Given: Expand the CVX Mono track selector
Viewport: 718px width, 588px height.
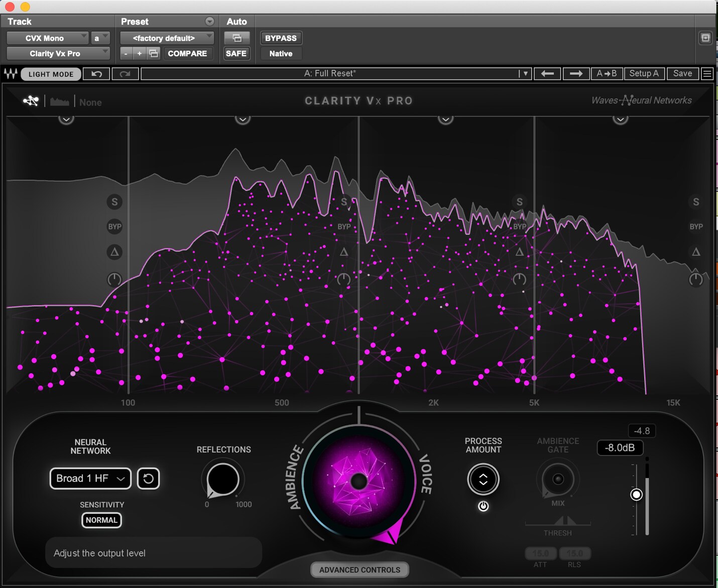Looking at the screenshot, I should [x=48, y=38].
